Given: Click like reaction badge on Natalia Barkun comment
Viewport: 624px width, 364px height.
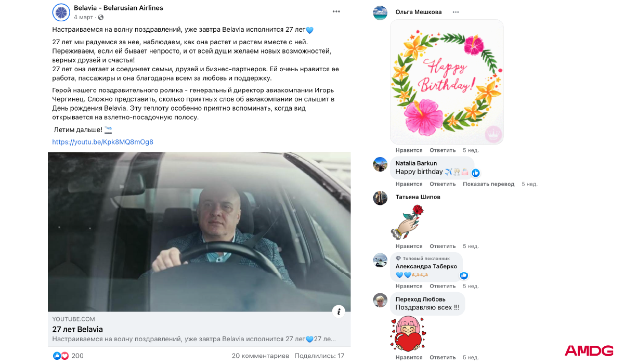Looking at the screenshot, I should coord(475,173).
